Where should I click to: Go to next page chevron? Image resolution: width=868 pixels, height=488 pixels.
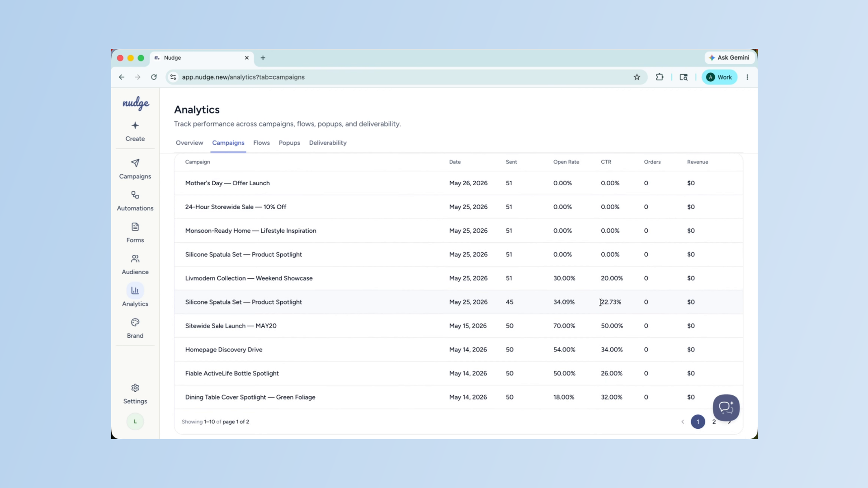click(730, 422)
